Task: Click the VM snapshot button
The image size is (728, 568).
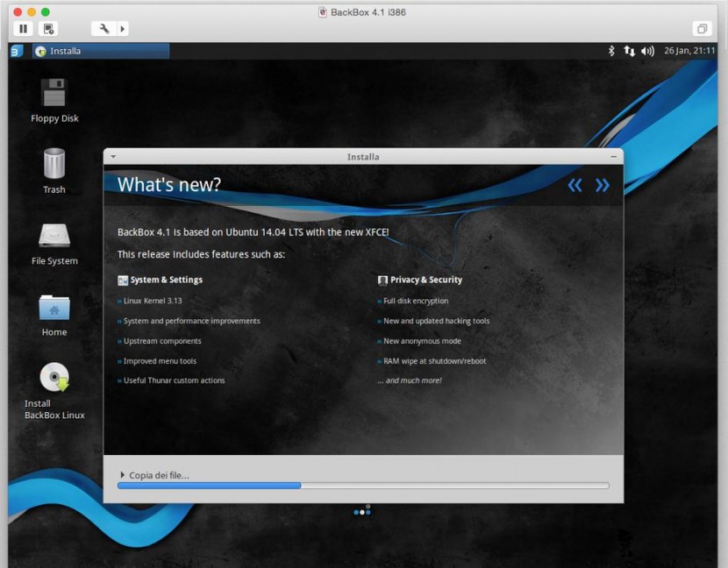Action: pos(49,29)
